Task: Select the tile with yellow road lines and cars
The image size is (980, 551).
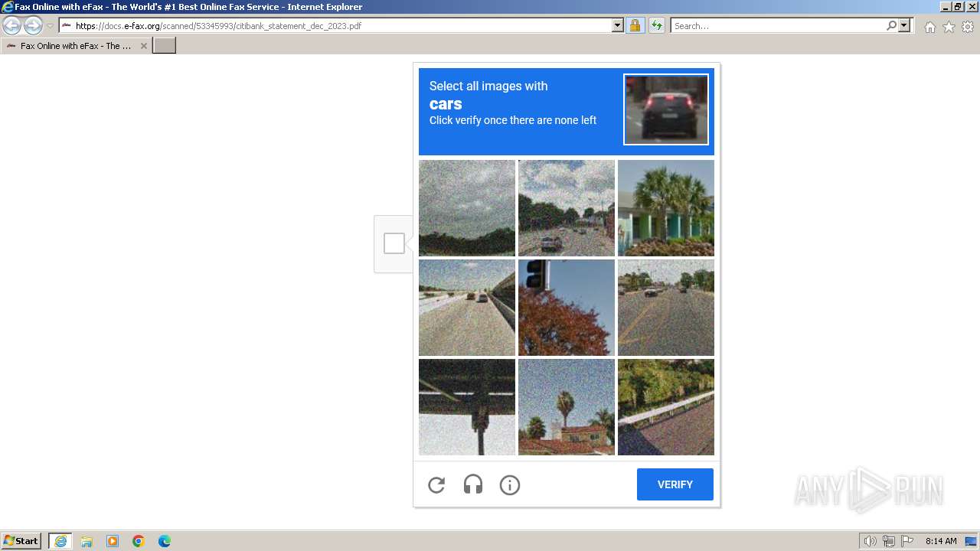Action: point(666,308)
